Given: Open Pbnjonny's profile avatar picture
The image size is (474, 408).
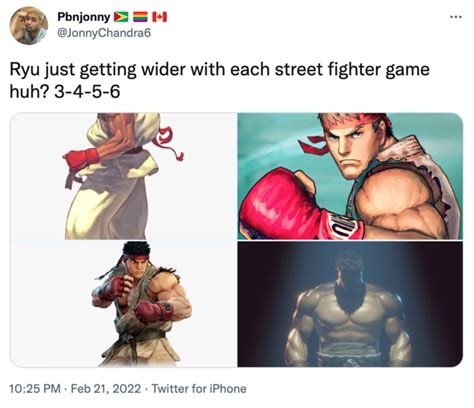Looking at the screenshot, I should tap(29, 25).
